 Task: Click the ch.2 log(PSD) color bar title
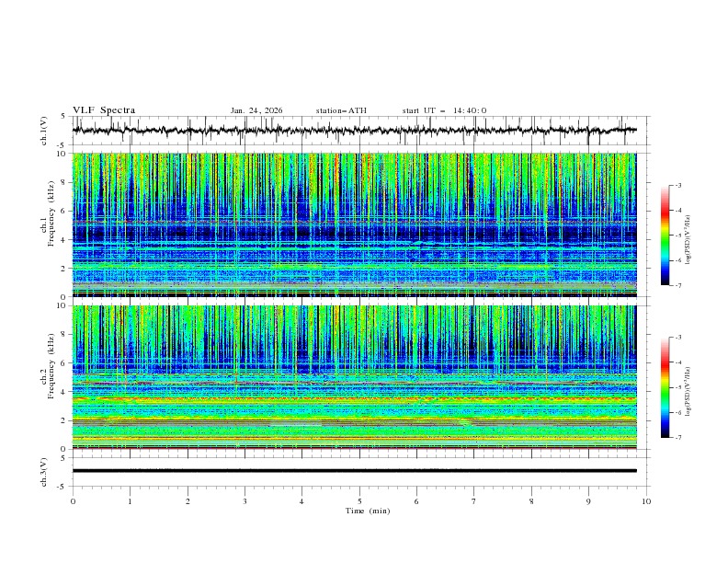pyautogui.click(x=688, y=392)
